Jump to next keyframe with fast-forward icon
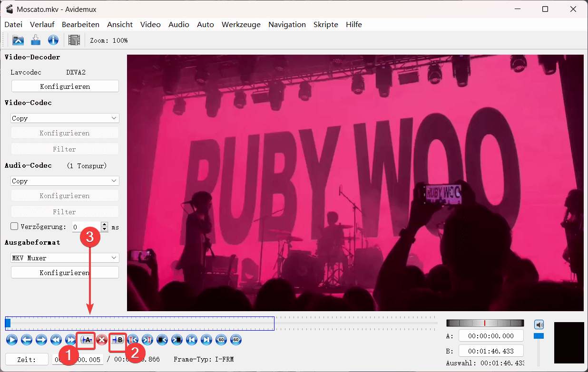This screenshot has width=588, height=372. pyautogui.click(x=70, y=340)
